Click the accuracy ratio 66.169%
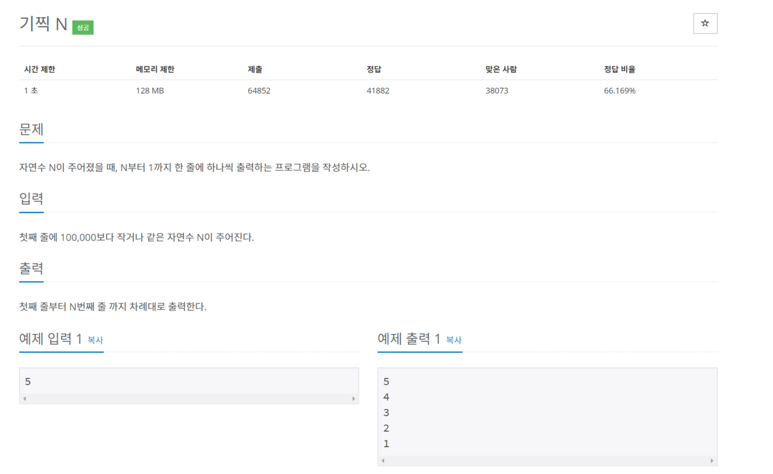Image resolution: width=773 pixels, height=474 pixels. pos(620,91)
